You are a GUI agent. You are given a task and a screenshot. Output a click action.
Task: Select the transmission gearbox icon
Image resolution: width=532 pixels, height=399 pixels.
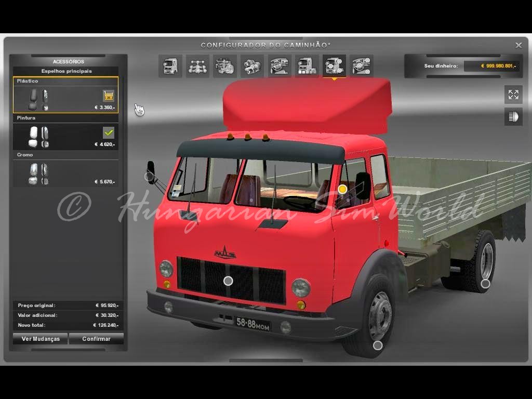pyautogui.click(x=252, y=66)
